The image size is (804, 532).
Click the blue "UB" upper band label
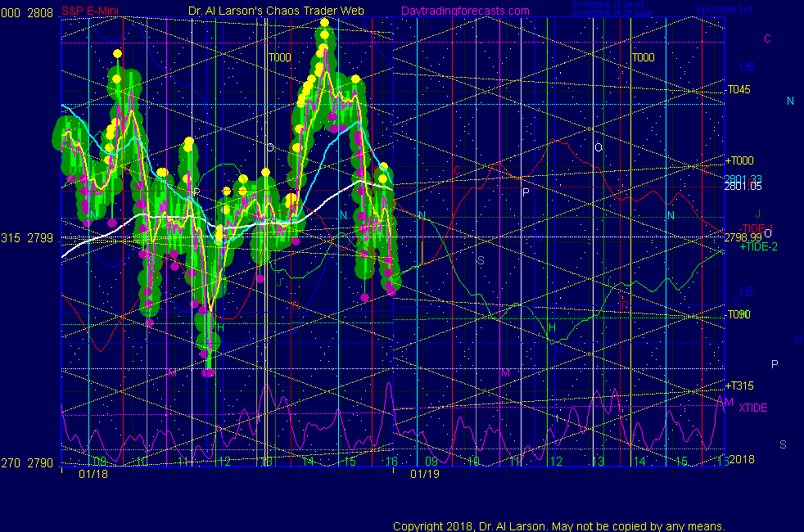click(748, 66)
